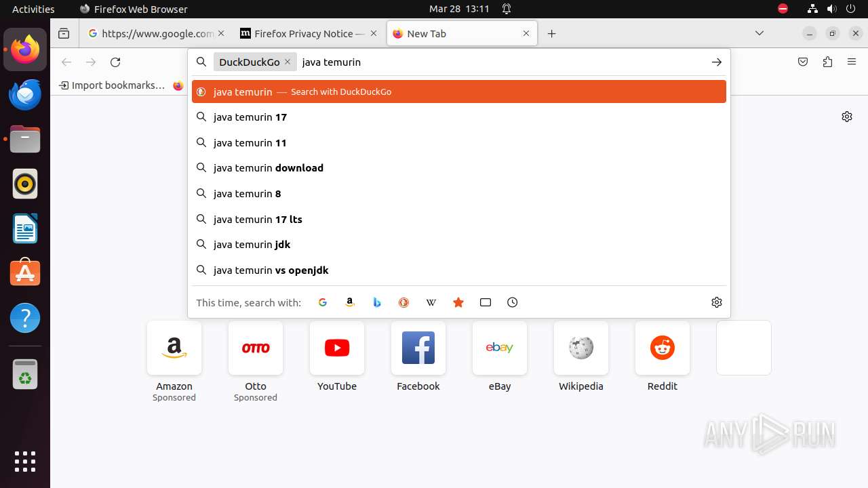Search with DuckDuckGo one-off icon
The height and width of the screenshot is (488, 868).
[404, 302]
